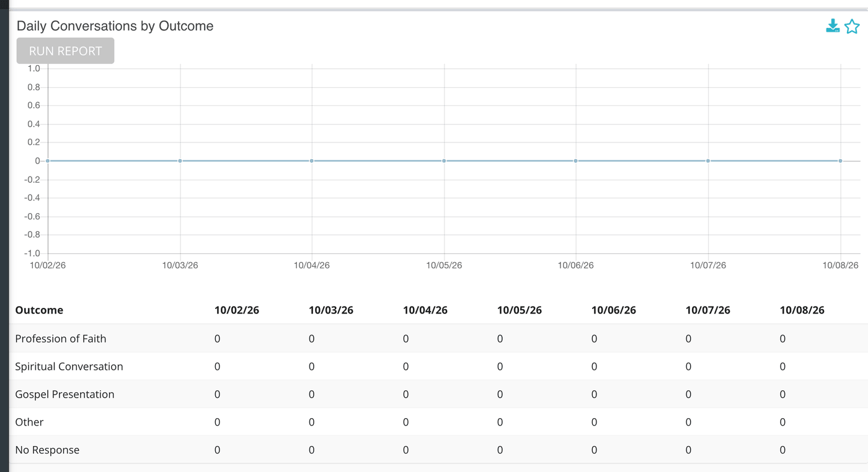Screen dimensions: 868x472
Task: Click the Outcome column header
Action: coord(39,310)
